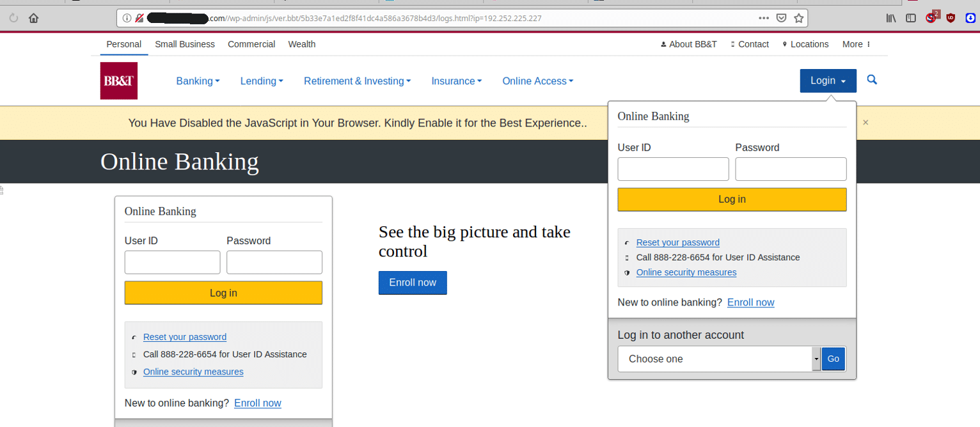The image size is (980, 427).
Task: Switch to the Small Business tab
Action: 185,44
